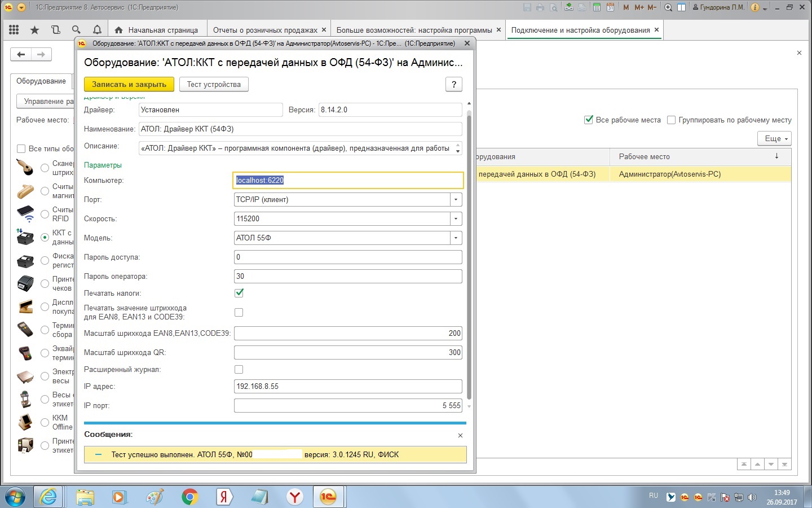Image resolution: width=812 pixels, height=508 pixels.
Task: Open the History panel icon
Action: tap(55, 30)
